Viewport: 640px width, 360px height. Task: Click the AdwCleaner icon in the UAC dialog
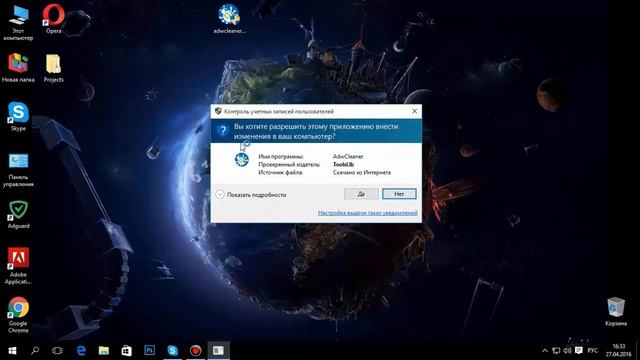point(242,159)
